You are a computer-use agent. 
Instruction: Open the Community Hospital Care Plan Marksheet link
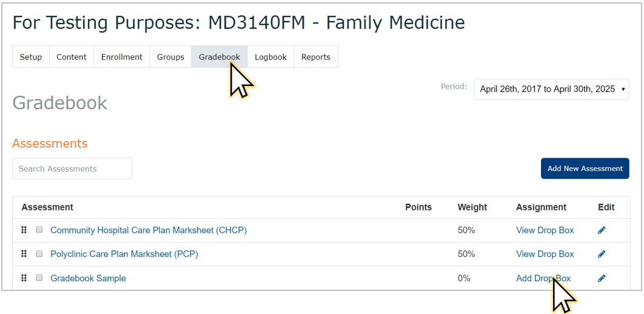coord(149,230)
